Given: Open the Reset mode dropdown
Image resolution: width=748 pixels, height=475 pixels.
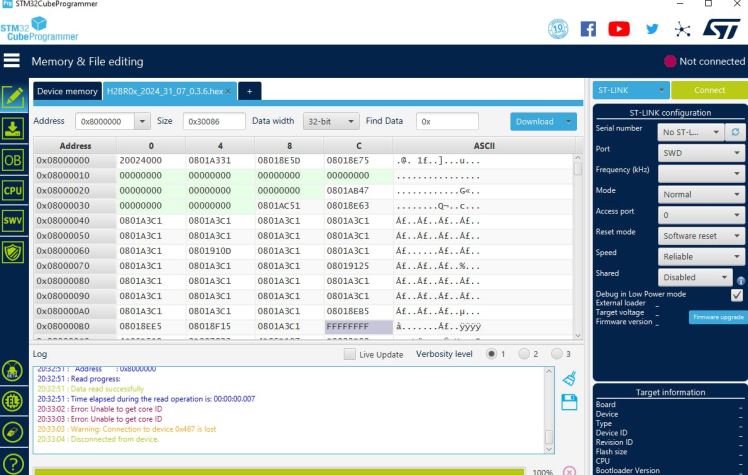Looking at the screenshot, I should pyautogui.click(x=701, y=236).
